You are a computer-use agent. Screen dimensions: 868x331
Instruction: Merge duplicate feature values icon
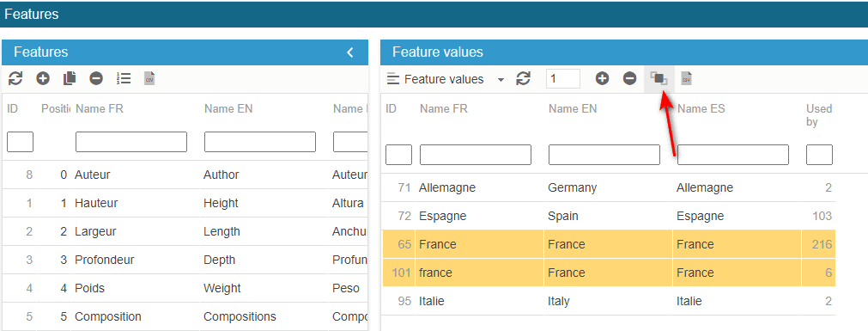coord(659,79)
